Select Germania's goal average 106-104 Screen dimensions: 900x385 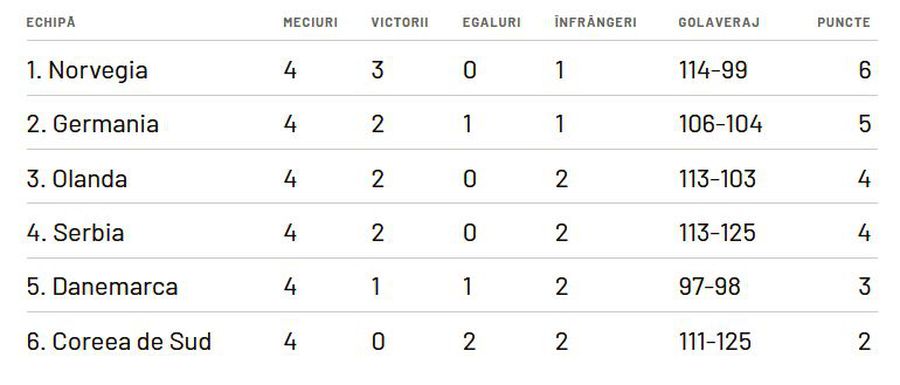(720, 124)
